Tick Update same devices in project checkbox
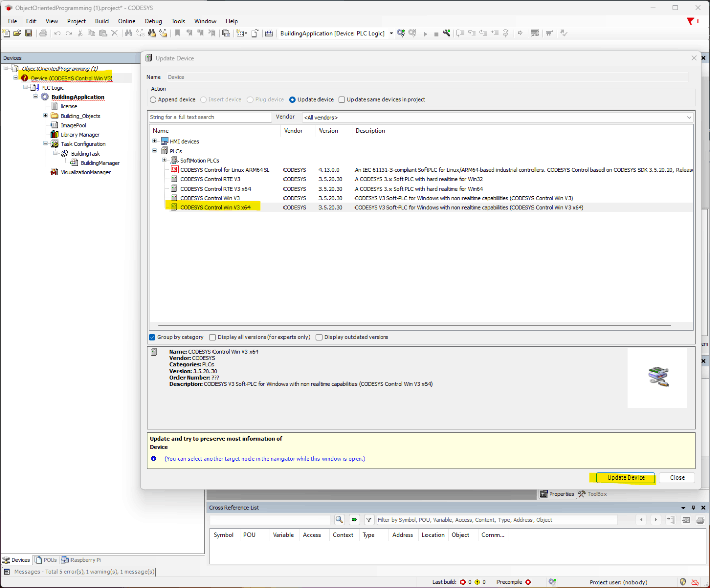 (x=342, y=100)
